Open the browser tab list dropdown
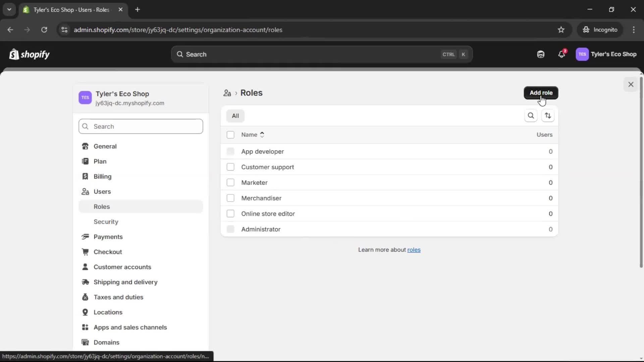Screen dimensions: 644x362 (x=9, y=9)
